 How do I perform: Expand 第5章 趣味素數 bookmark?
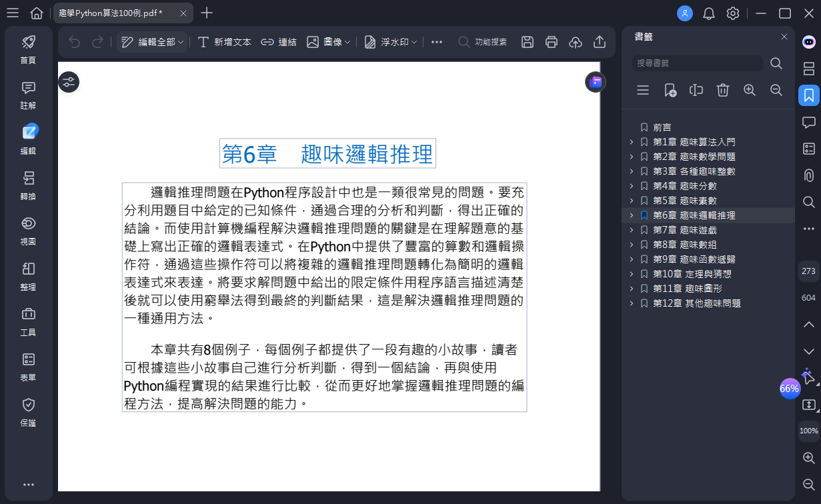[632, 201]
